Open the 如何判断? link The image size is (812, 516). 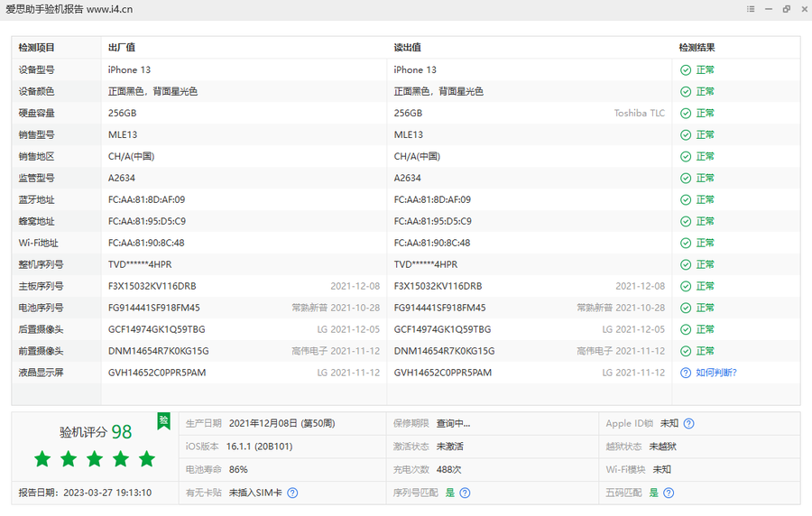point(716,373)
